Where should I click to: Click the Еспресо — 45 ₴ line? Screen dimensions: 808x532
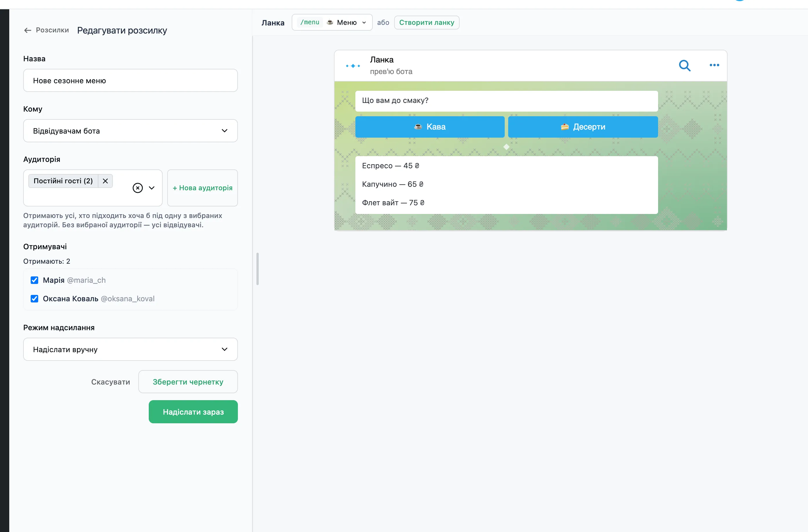[x=390, y=166]
